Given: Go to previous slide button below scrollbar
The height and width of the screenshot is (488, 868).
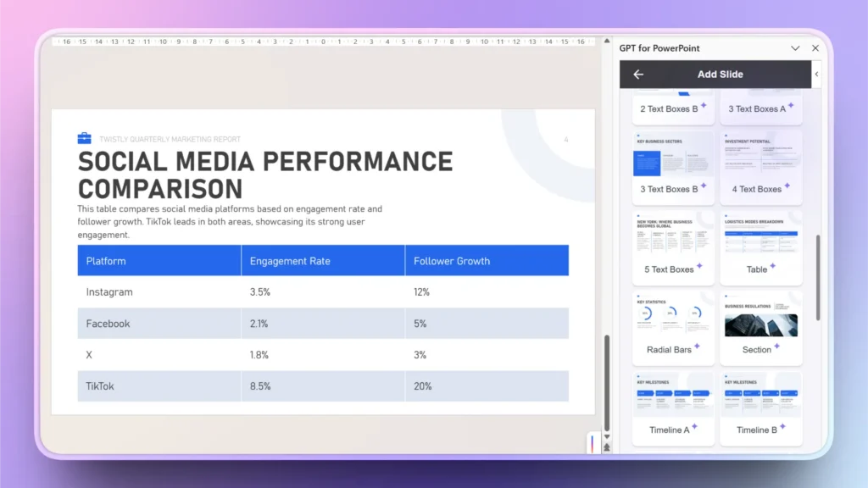Looking at the screenshot, I should click(x=607, y=447).
